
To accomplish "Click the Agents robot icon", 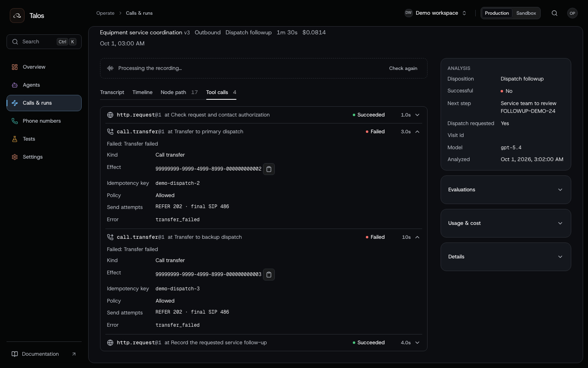I will [15, 85].
